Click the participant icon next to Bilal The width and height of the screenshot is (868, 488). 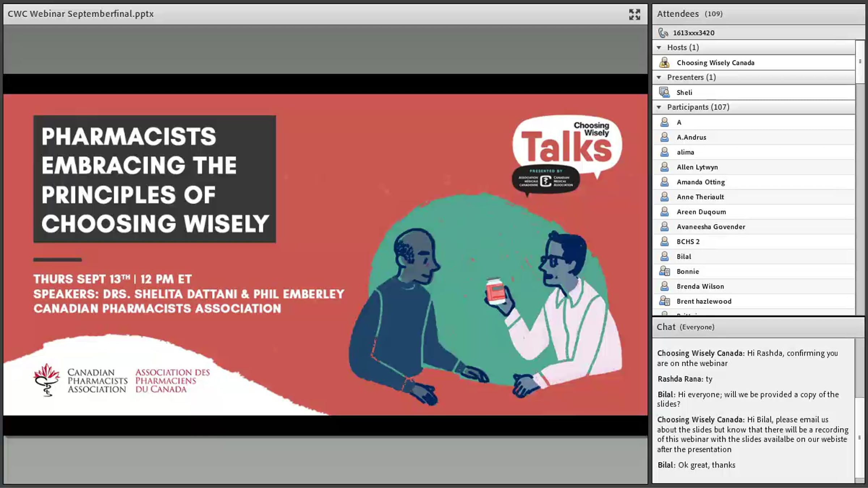tap(664, 256)
